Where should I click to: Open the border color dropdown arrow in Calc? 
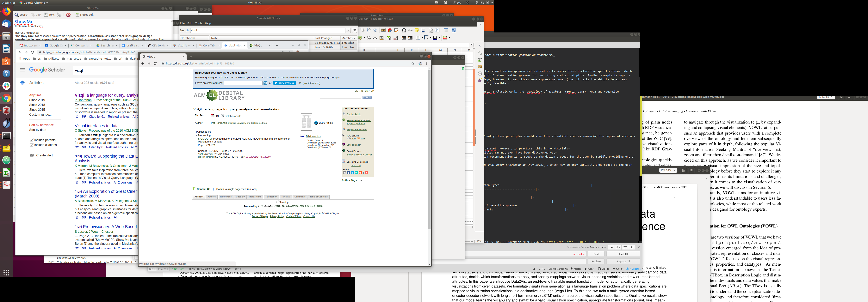point(439,38)
